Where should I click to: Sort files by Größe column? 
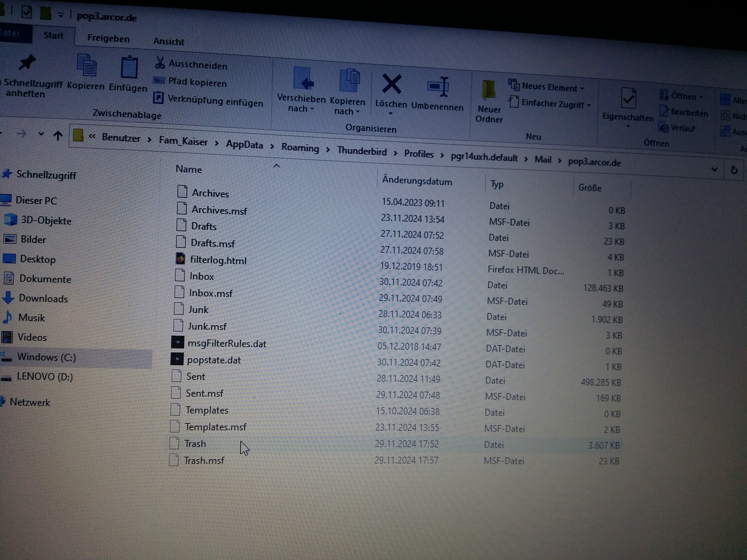coord(590,188)
